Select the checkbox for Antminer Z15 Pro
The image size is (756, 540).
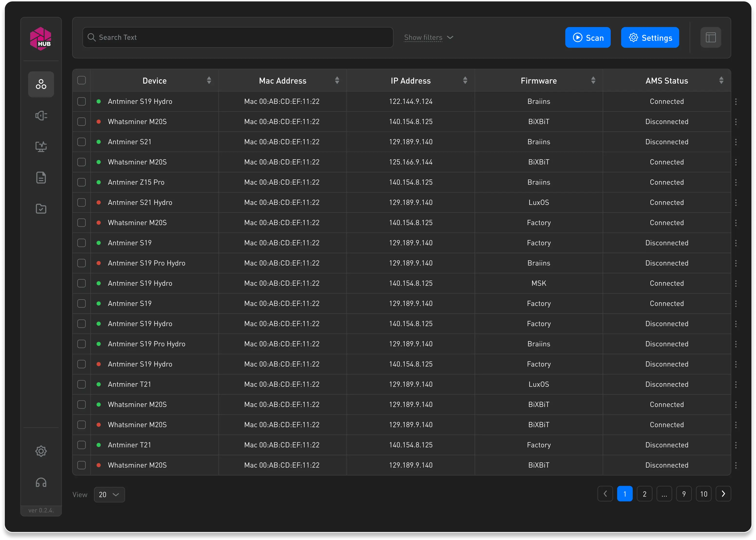(82, 182)
